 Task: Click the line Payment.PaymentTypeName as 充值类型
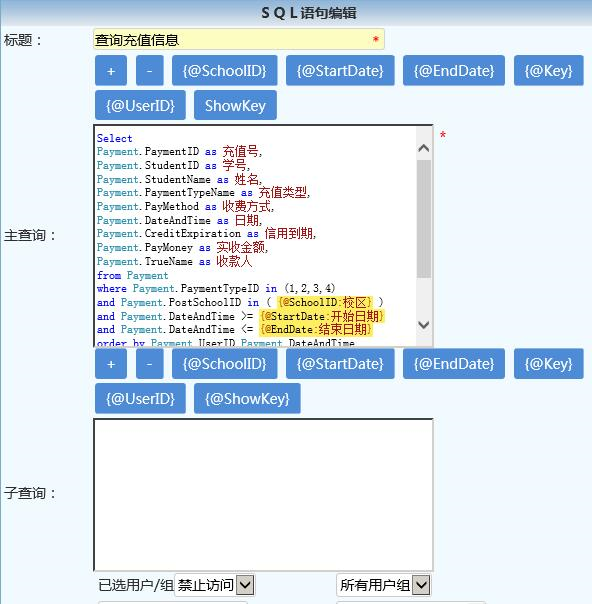coord(203,192)
